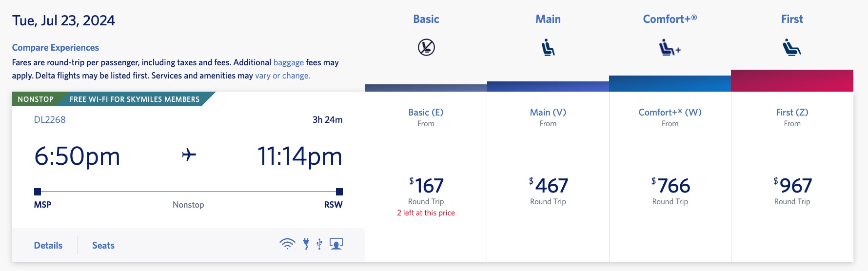Click the USB port amenity icon
Screen dimensions: 868x271
click(x=319, y=244)
